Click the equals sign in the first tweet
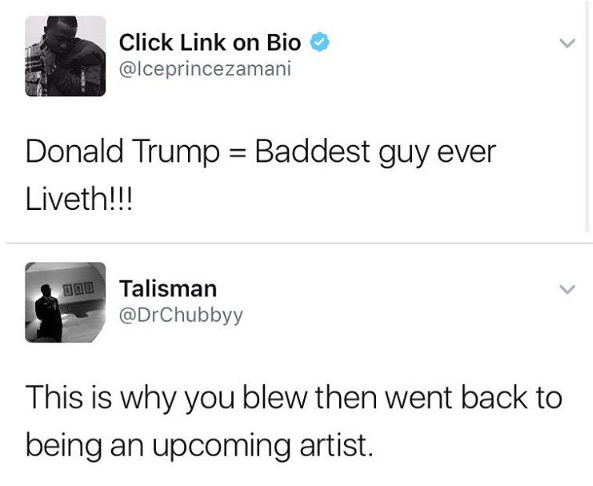 coord(238,153)
